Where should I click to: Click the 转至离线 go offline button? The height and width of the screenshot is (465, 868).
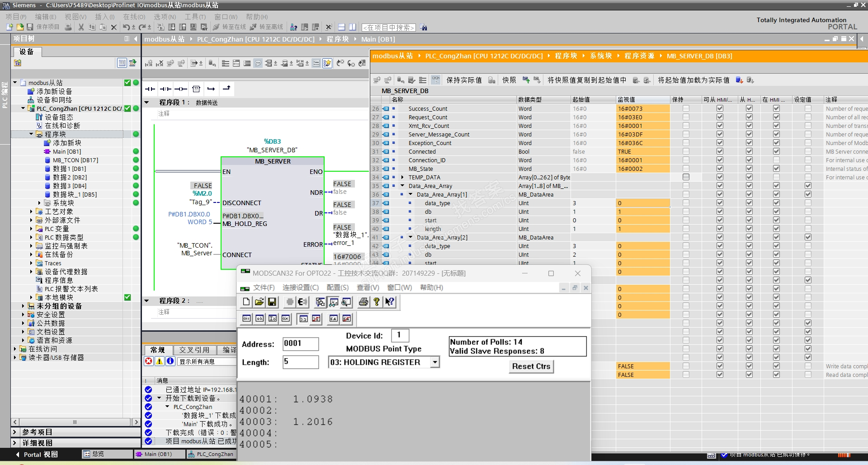tap(266, 27)
